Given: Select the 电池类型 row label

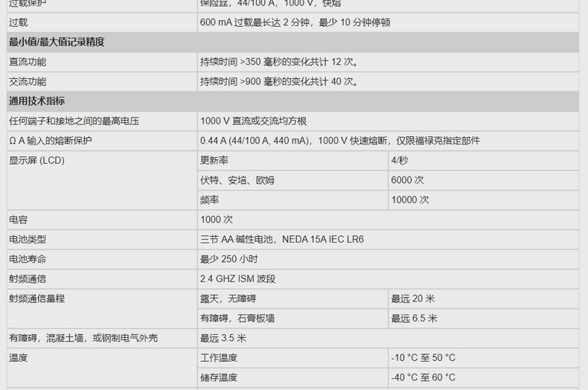Looking at the screenshot, I should coord(28,240).
